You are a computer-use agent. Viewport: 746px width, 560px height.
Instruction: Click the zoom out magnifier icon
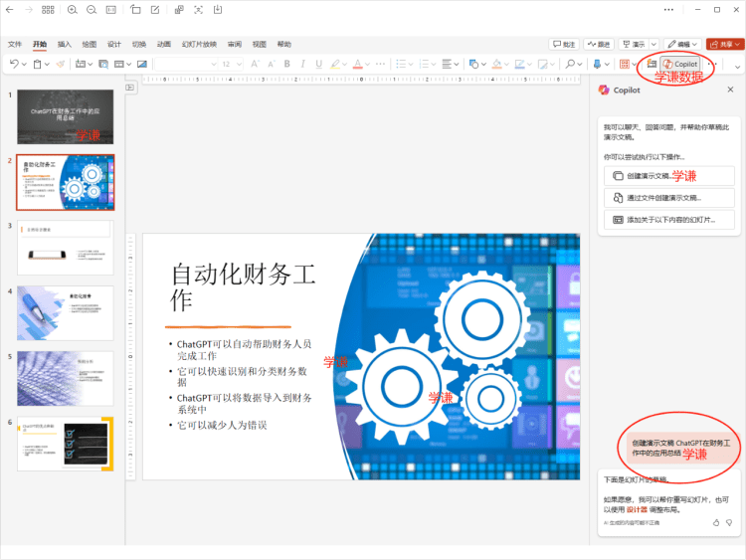tap(92, 10)
